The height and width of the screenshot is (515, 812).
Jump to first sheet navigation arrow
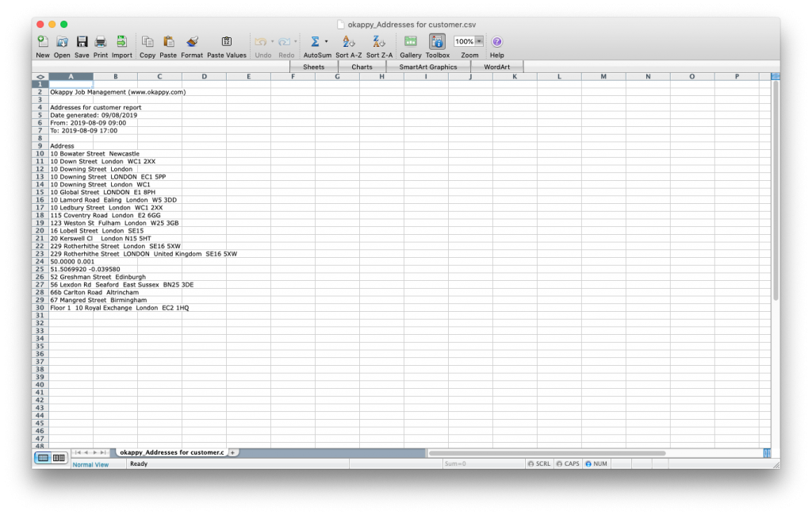point(78,452)
